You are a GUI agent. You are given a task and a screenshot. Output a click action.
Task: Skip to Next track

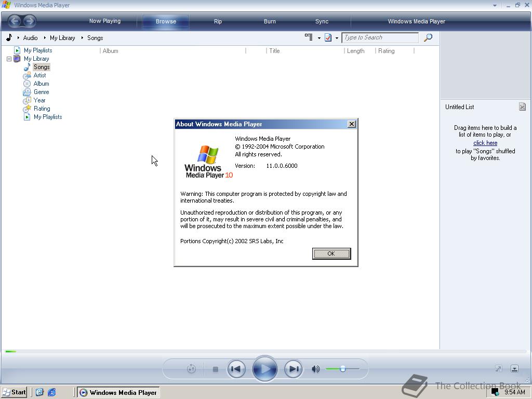pos(293,369)
